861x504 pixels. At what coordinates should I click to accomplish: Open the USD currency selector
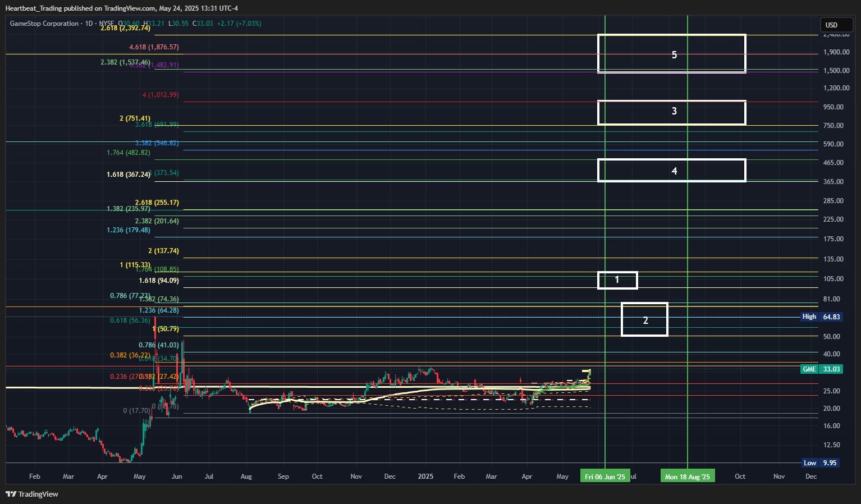[x=837, y=25]
